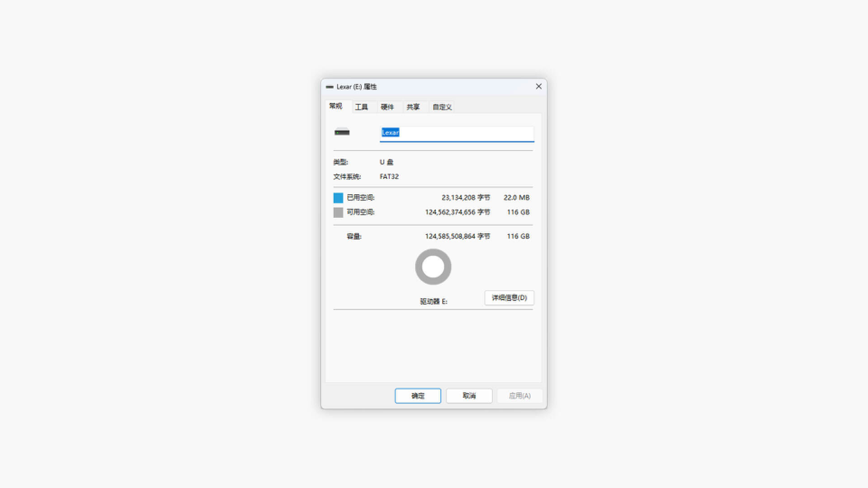Click the gray 可用空间 legend square
This screenshot has width=868, height=488.
coord(338,212)
